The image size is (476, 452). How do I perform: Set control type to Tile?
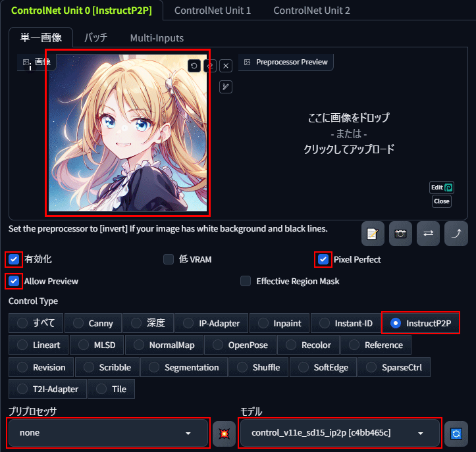pyautogui.click(x=111, y=389)
